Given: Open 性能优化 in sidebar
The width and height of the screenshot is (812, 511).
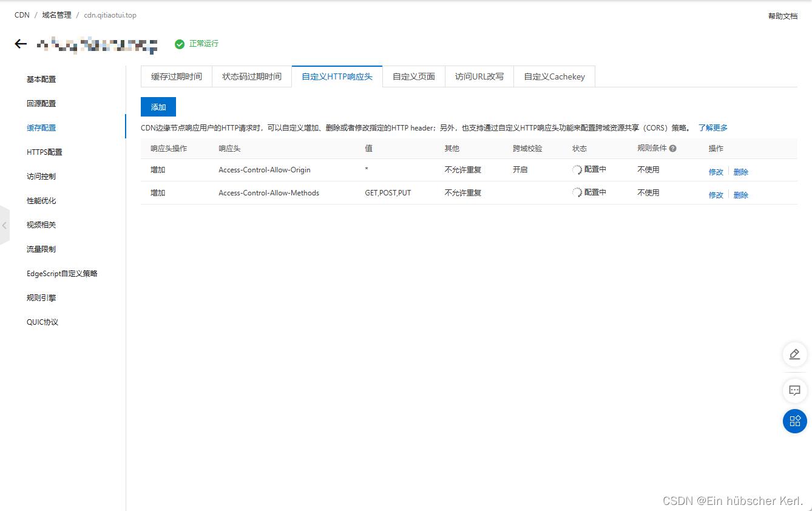Looking at the screenshot, I should (41, 201).
